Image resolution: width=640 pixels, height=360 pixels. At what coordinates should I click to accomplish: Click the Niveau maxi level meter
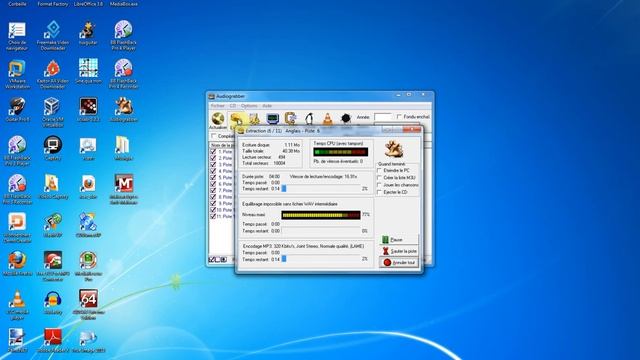pyautogui.click(x=321, y=215)
